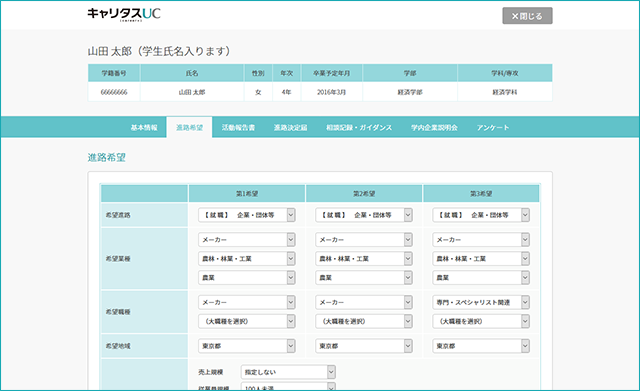Screen dimensions: 640x391
Task: Click the 閉じる close button
Action: click(x=527, y=16)
